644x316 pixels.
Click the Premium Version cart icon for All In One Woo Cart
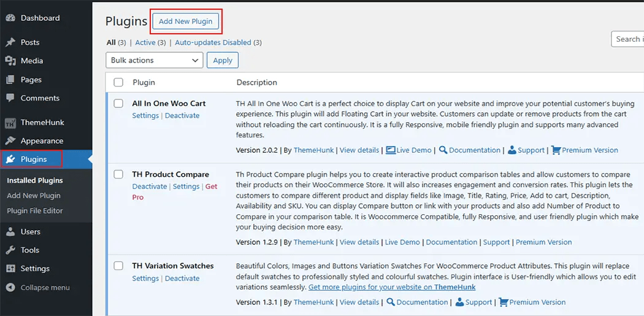coord(556,150)
